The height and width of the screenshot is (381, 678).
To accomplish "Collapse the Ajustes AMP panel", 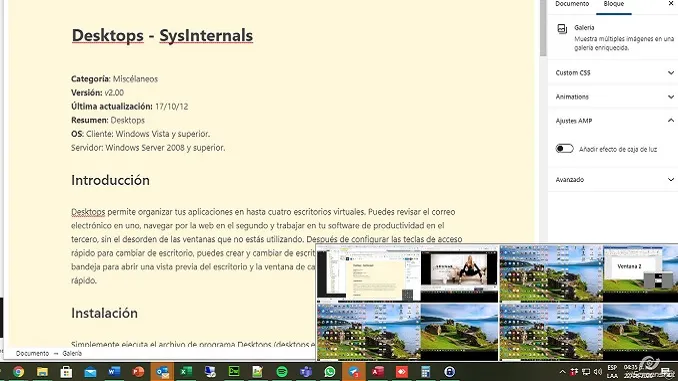I will (613, 121).
